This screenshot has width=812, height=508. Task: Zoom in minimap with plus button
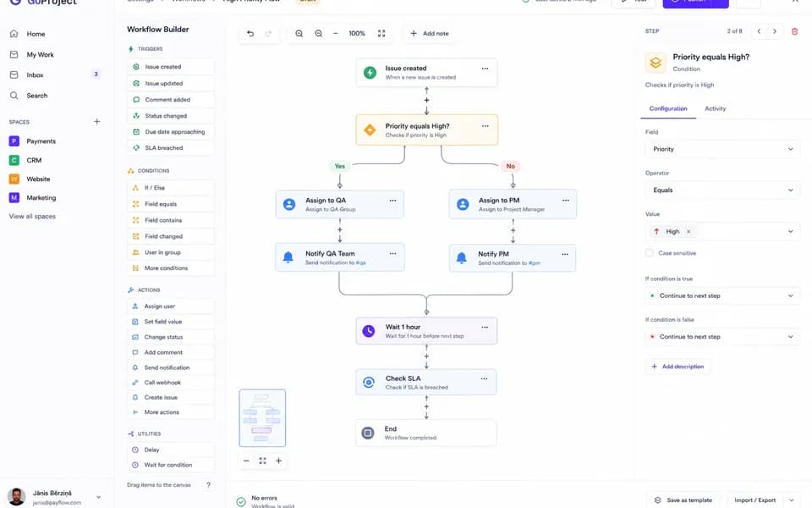click(278, 461)
